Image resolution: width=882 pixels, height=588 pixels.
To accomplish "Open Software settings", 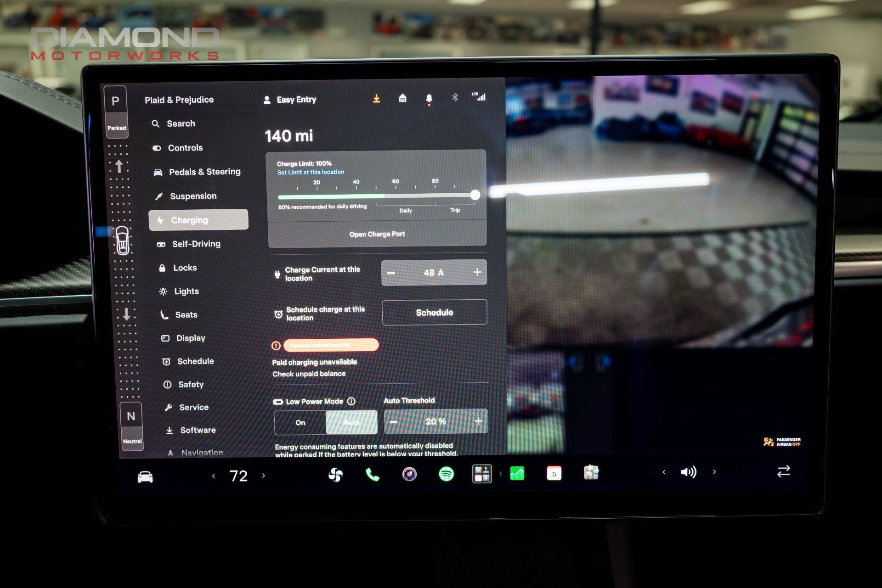I will [x=191, y=430].
